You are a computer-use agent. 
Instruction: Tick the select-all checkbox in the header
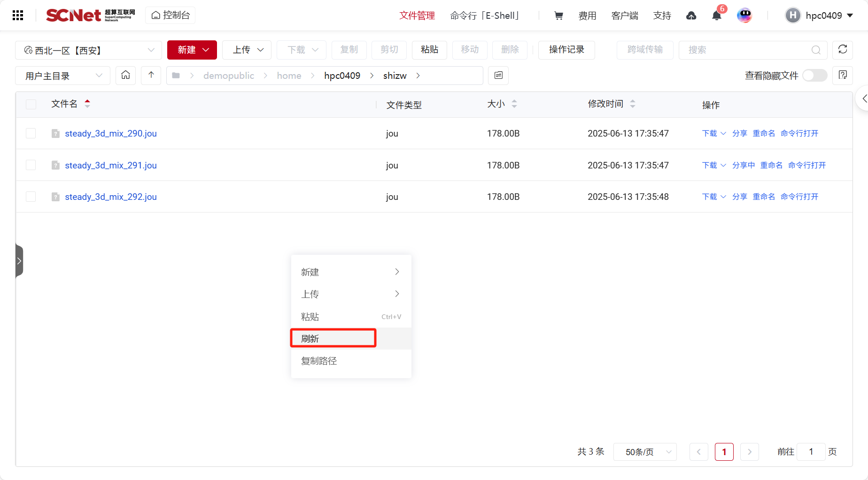click(x=31, y=104)
